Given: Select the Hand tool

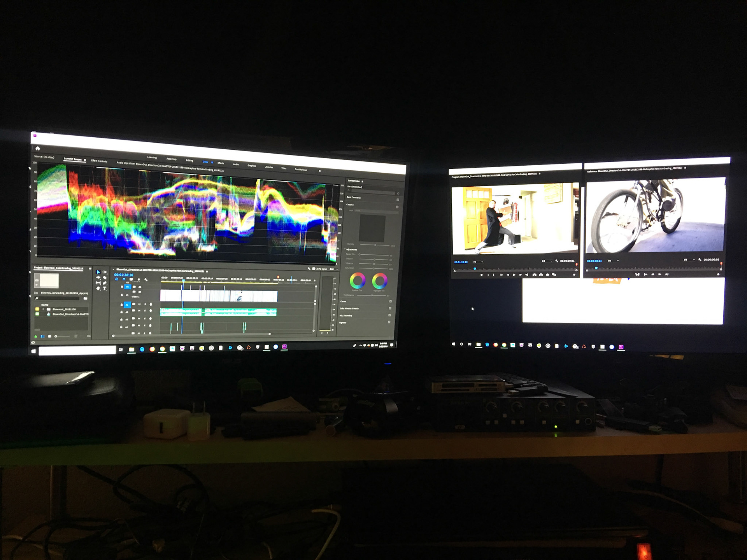Looking at the screenshot, I should point(98,288).
